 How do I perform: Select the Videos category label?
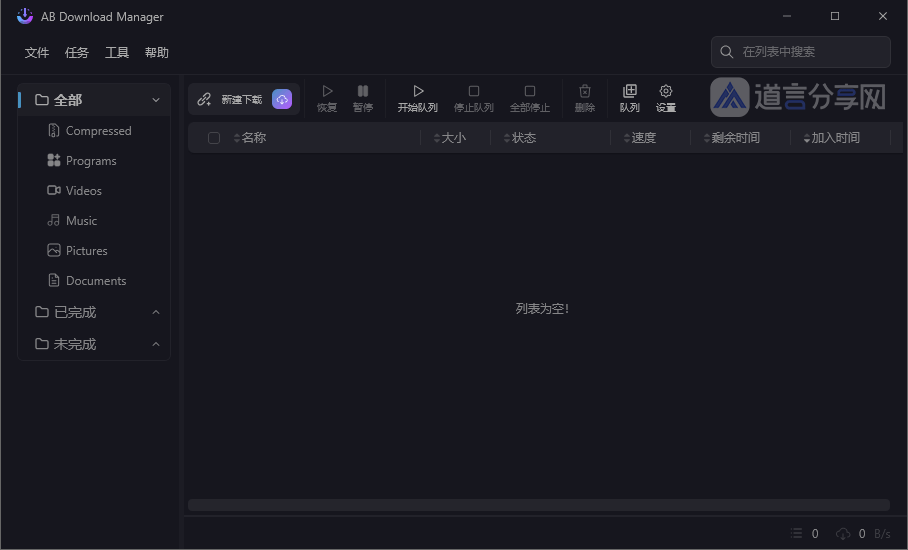(x=83, y=190)
